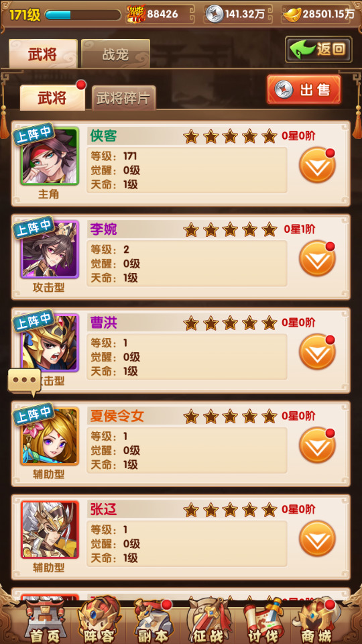362x644 pixels.
Task: Expand the 张辽 hero details arrow
Action: click(x=317, y=539)
